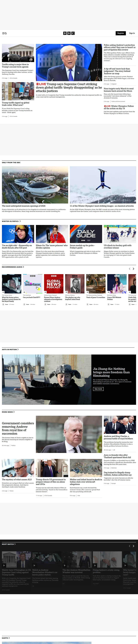The width and height of the screenshot is (138, 644).
Task: Click the BBC logo in the header
Action: [x=69, y=33]
